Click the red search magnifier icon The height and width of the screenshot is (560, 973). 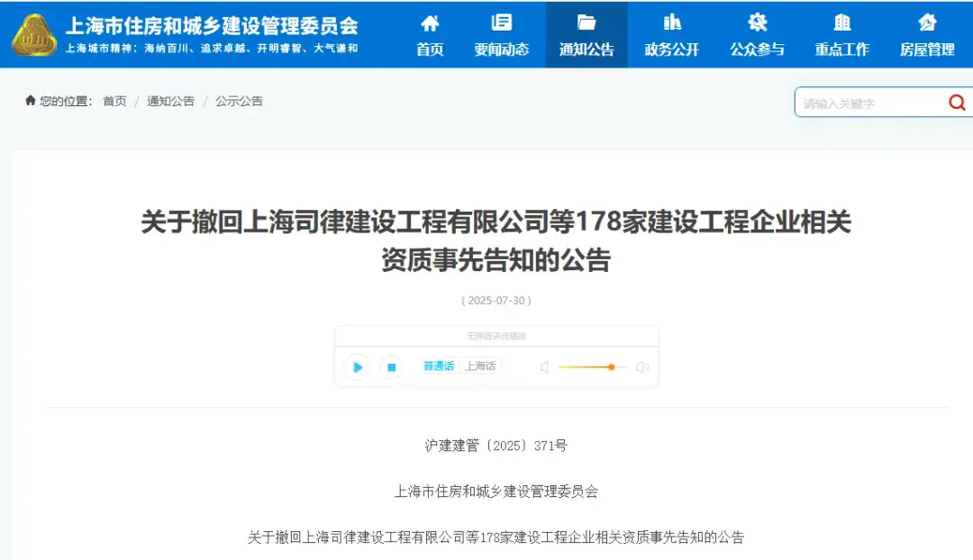pyautogui.click(x=957, y=103)
